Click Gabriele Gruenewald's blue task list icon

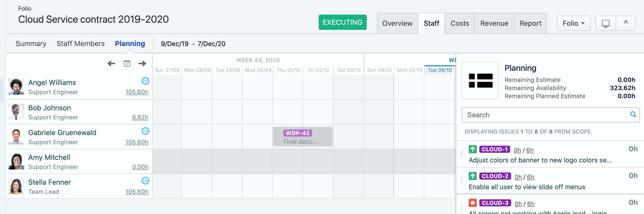pyautogui.click(x=145, y=131)
